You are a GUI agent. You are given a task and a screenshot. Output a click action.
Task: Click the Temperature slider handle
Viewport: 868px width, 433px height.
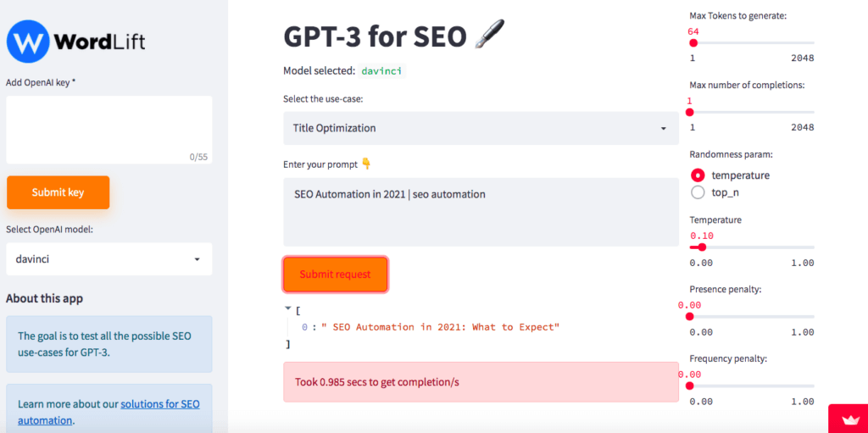[x=702, y=247]
